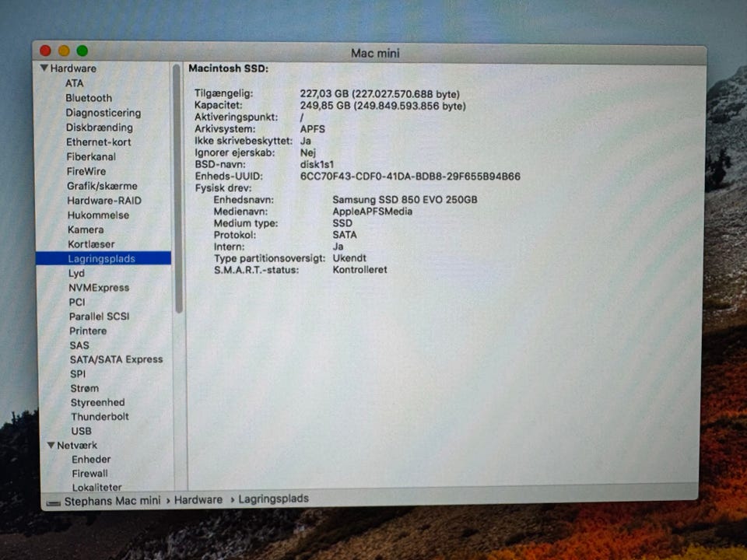Click the AppleAPFSMedia media name value
Viewport: 747px width, 560px height.
373,212
